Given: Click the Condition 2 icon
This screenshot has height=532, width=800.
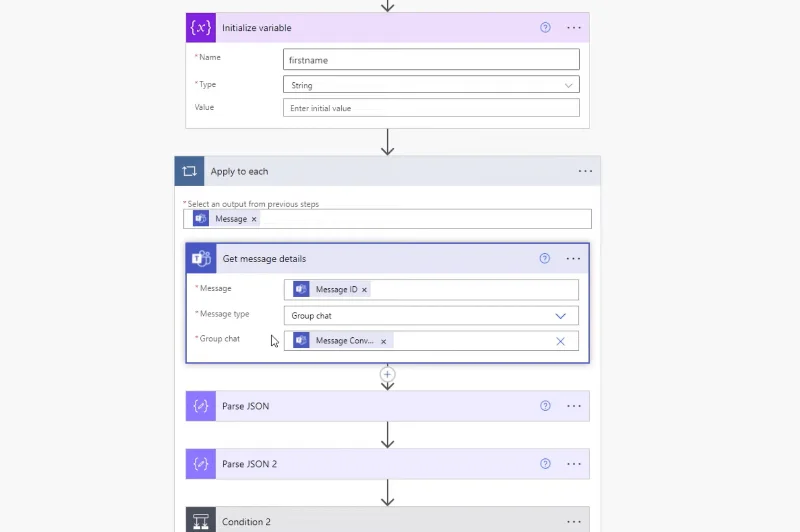Looking at the screenshot, I should tap(201, 520).
